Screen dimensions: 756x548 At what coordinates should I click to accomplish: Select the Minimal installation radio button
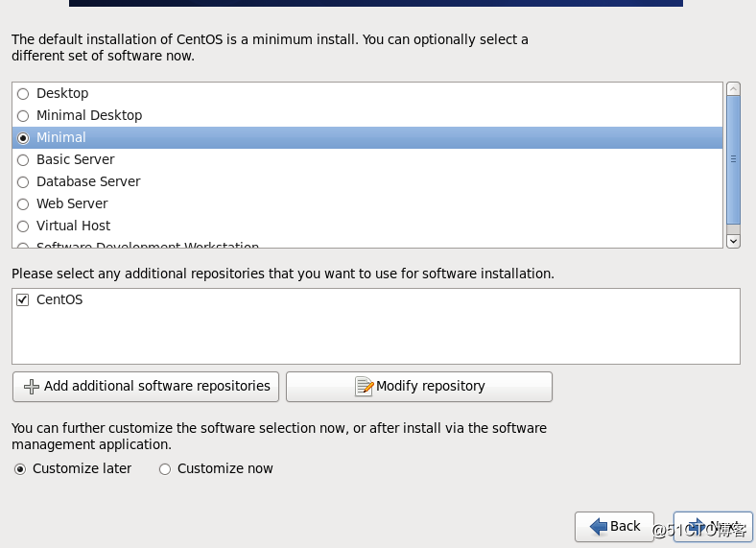[x=23, y=138]
